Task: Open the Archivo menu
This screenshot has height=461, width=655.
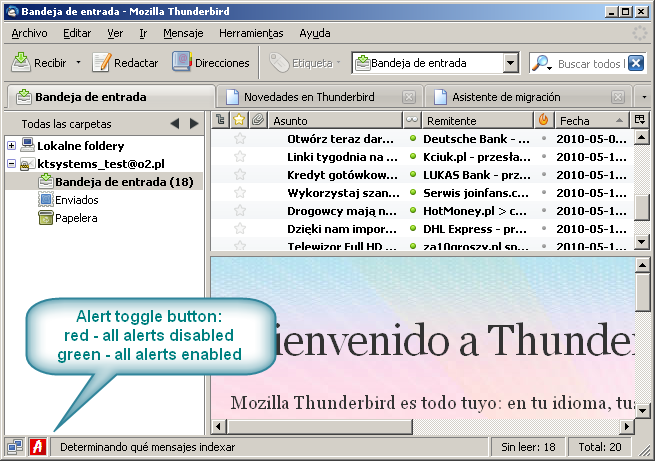Action: click(29, 33)
